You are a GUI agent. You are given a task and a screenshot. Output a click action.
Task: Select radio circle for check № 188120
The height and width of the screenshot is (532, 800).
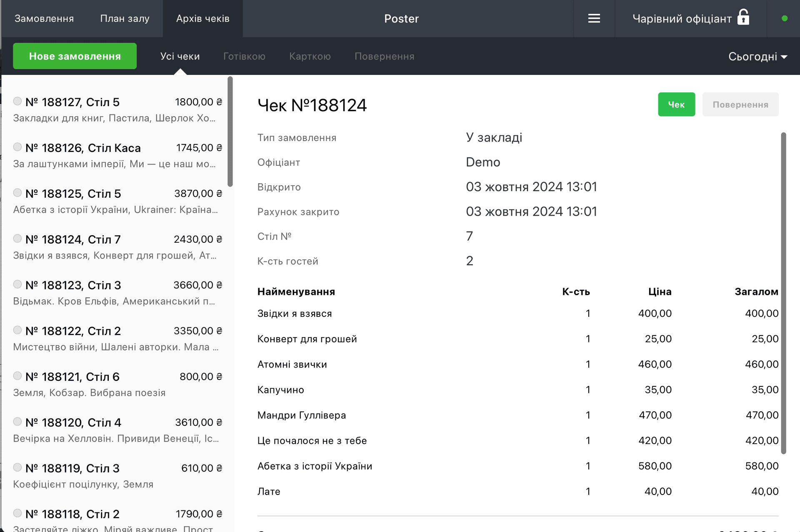tap(17, 422)
